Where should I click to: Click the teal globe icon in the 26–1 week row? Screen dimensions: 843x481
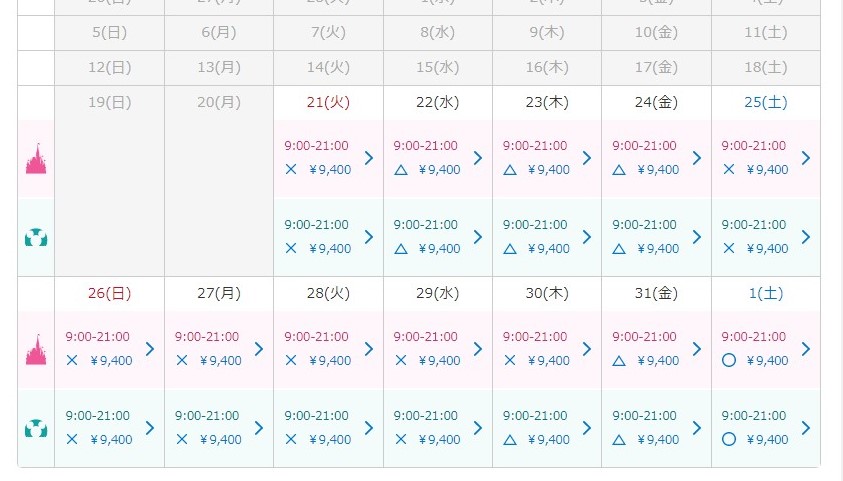[36, 428]
